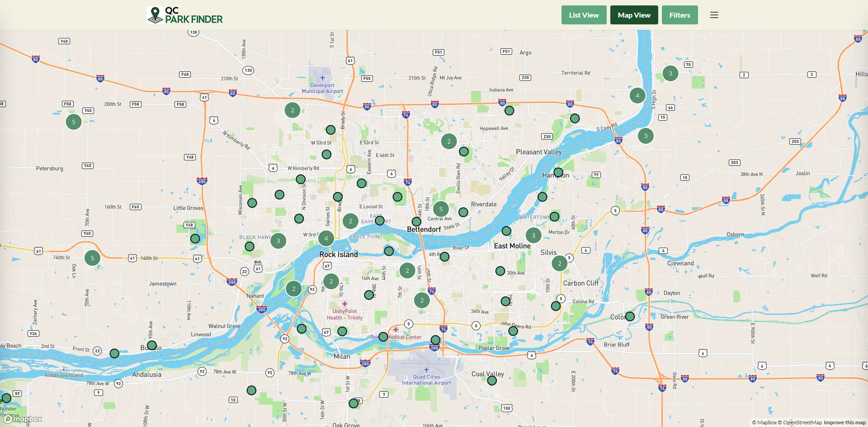Screen dimensions: 868x427
Task: Click park marker at Hampton
Action: pyautogui.click(x=558, y=173)
